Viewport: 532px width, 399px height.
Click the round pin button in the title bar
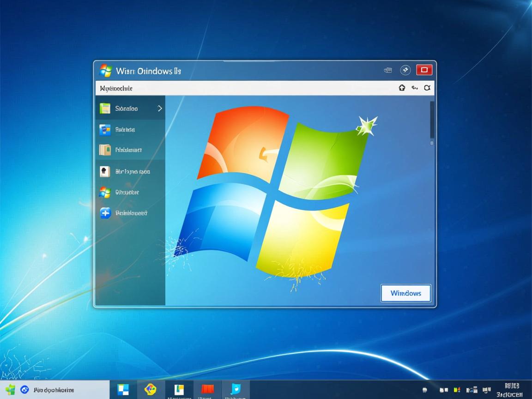click(405, 70)
